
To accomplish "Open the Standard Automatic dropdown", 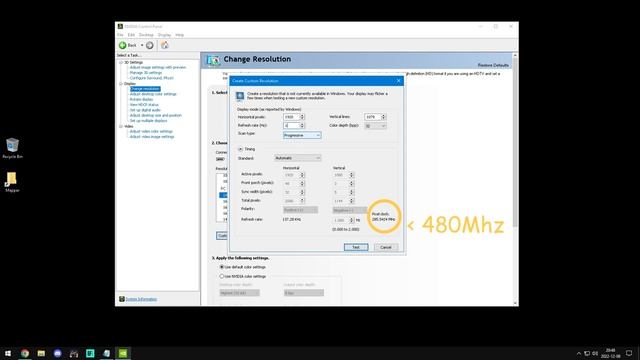I will 298,158.
